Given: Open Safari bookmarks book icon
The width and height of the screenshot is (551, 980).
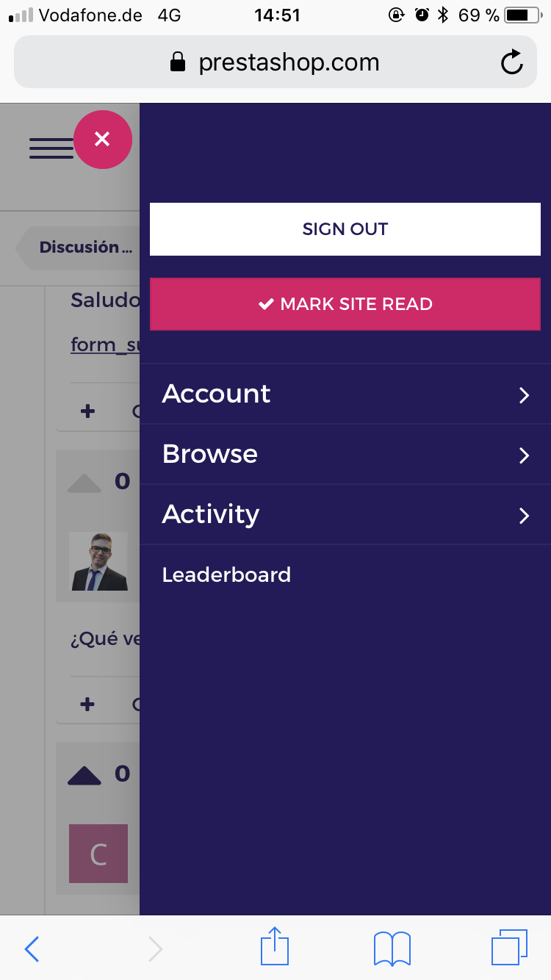Looking at the screenshot, I should (x=392, y=948).
